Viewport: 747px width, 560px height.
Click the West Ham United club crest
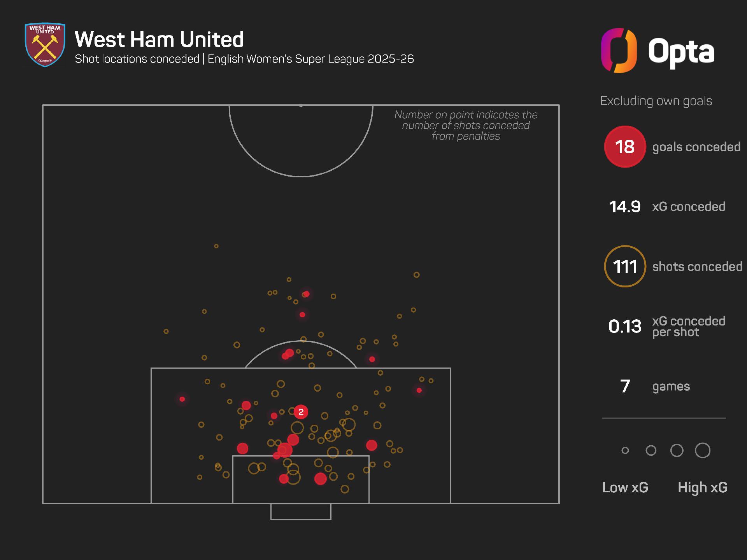tap(45, 45)
